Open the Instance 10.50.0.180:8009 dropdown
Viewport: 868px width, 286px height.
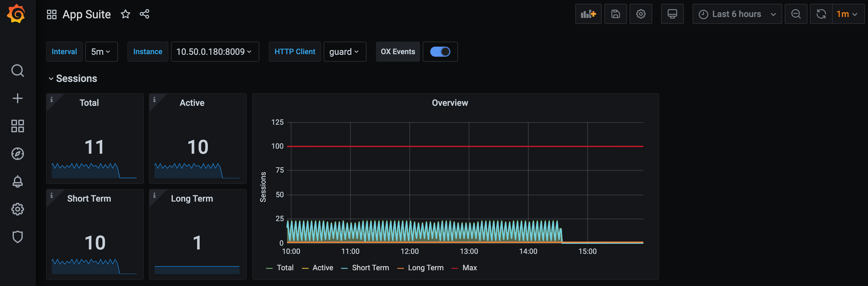[x=215, y=51]
